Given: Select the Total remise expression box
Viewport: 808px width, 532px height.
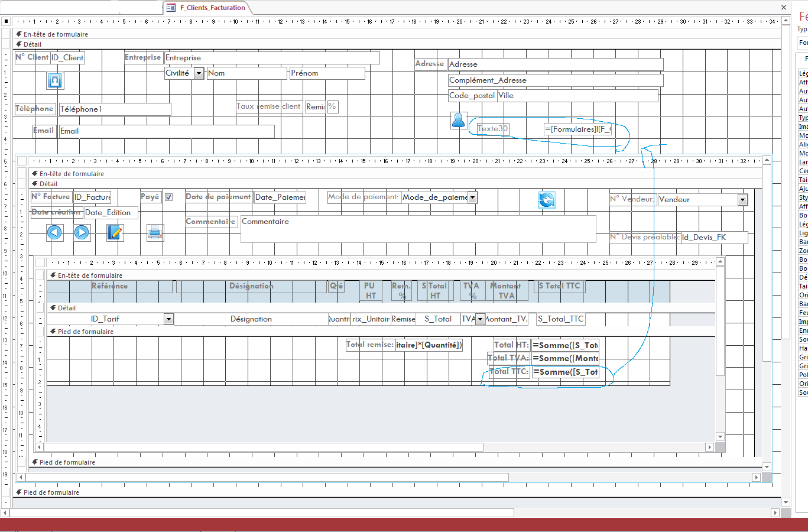Looking at the screenshot, I should [429, 345].
